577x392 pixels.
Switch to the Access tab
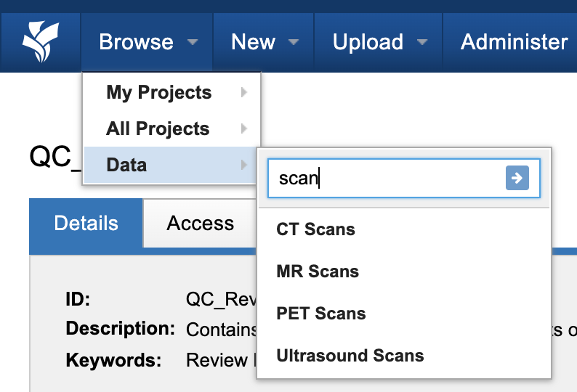tap(200, 224)
